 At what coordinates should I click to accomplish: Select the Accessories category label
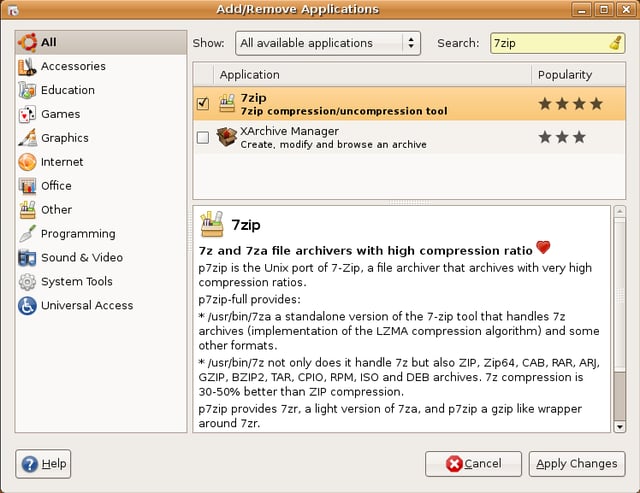click(x=73, y=66)
